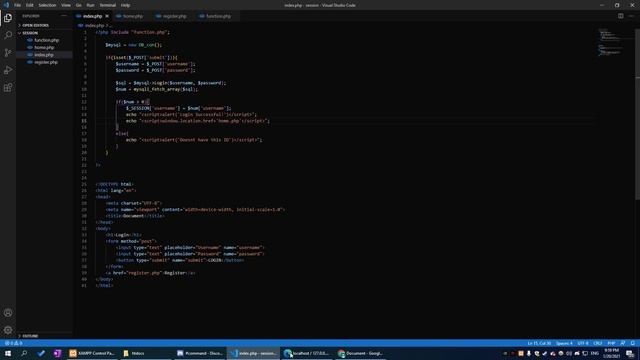Open the Explorer panel More Actions ellipsis

[64, 16]
